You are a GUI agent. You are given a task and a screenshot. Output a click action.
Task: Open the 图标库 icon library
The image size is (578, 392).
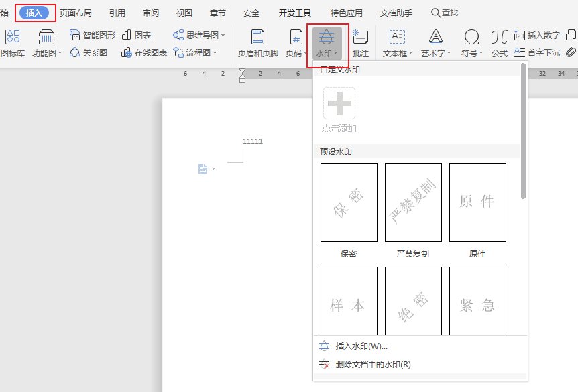tap(12, 46)
